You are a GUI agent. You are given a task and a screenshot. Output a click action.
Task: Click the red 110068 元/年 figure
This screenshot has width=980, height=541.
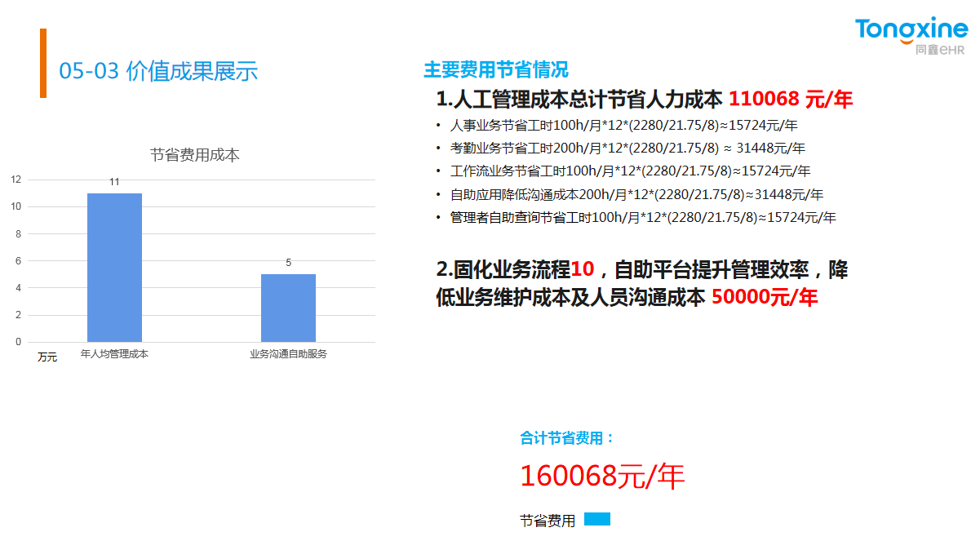tap(790, 100)
